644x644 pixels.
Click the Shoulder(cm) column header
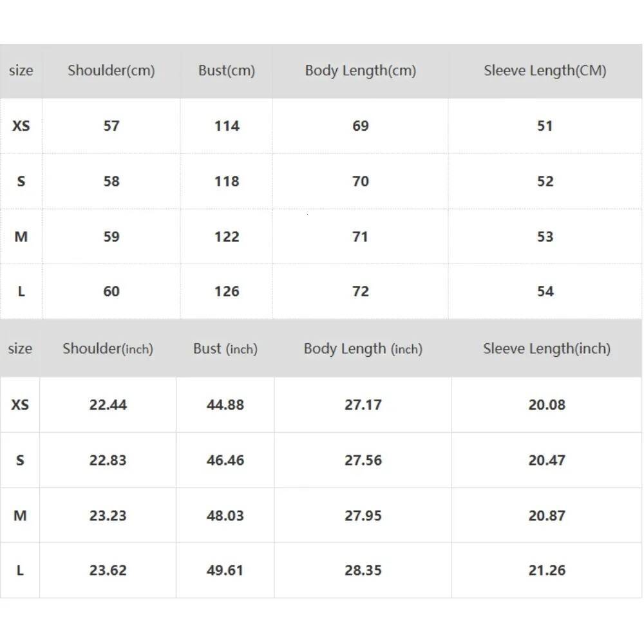(111, 71)
